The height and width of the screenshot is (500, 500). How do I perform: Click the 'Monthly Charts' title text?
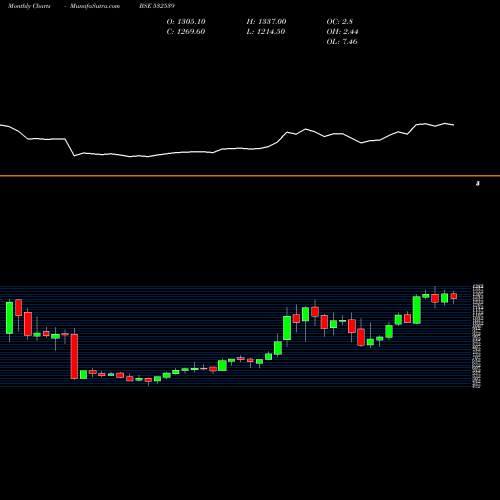click(29, 6)
